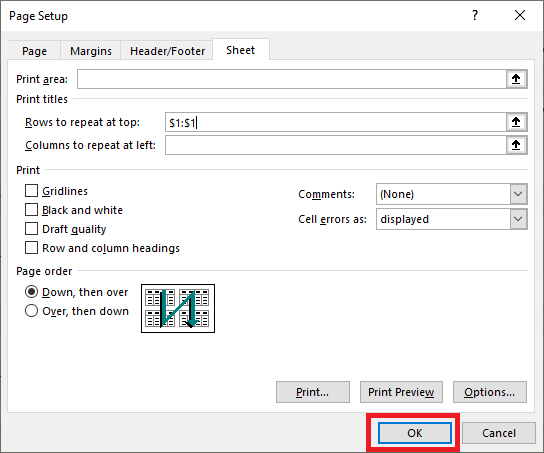Click the page order preview diagram
The image size is (544, 453).
pyautogui.click(x=178, y=308)
